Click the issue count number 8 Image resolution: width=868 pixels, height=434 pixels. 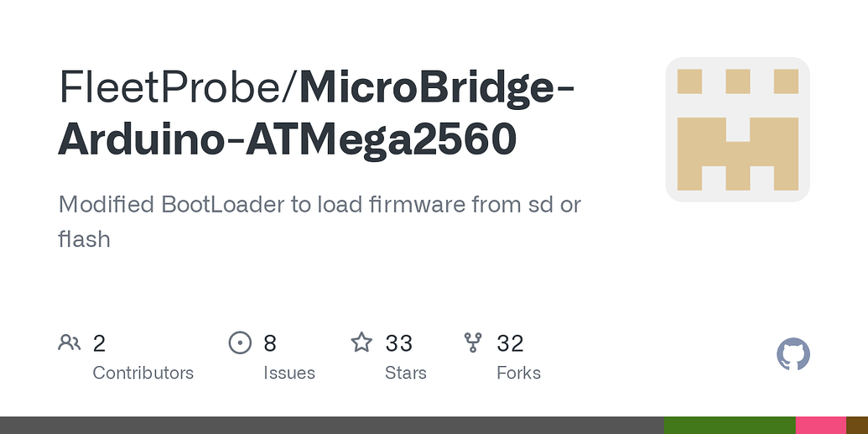[269, 343]
